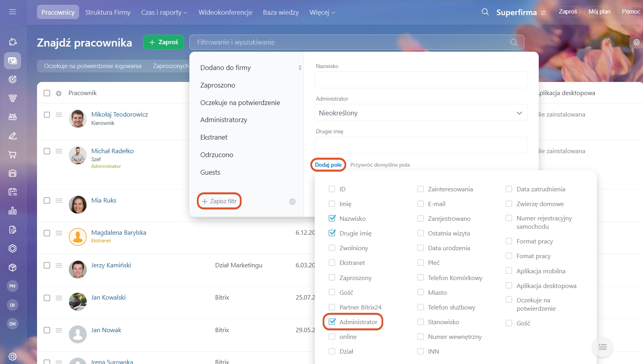The image size is (643, 364).
Task: Click the Zaproś button in the top header
Action: click(568, 12)
